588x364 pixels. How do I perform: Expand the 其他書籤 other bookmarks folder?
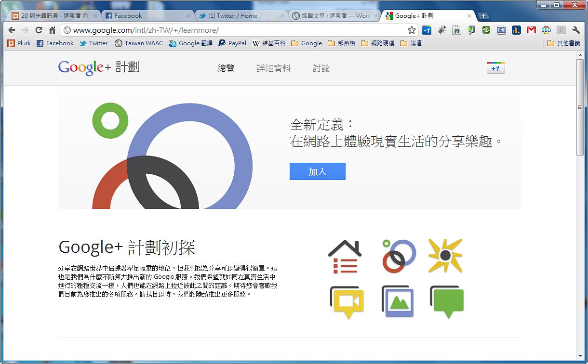[x=564, y=43]
